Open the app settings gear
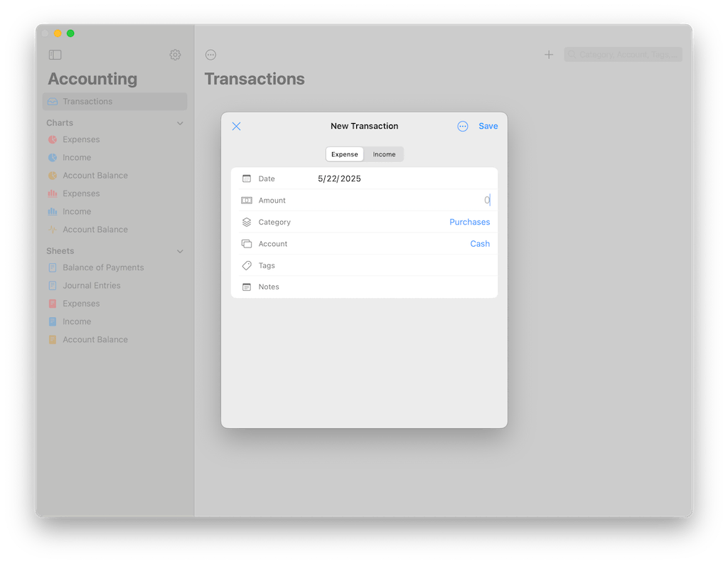Viewport: 728px width, 564px height. click(x=175, y=55)
